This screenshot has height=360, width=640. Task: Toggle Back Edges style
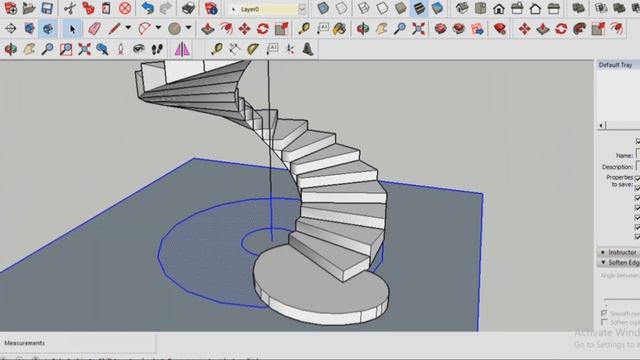(342, 8)
